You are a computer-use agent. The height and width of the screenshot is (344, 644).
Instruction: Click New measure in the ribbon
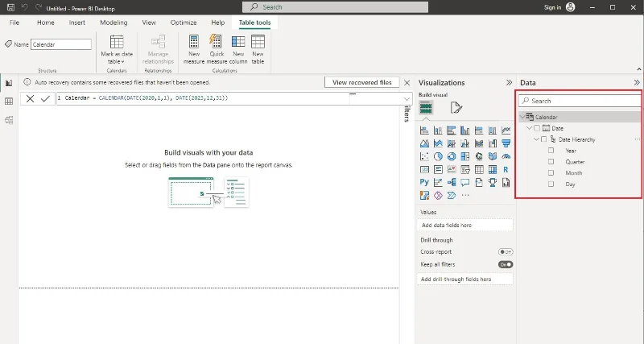(x=194, y=49)
